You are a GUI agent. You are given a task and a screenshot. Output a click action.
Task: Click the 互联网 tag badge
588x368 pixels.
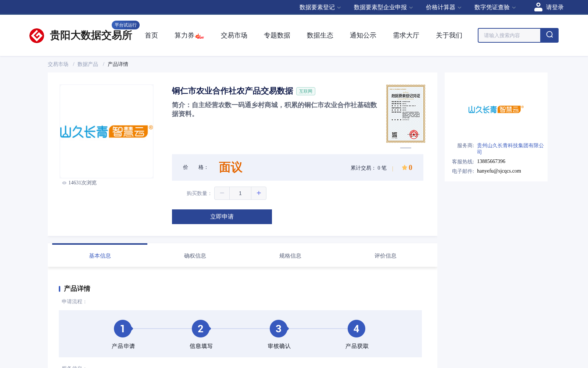pos(306,91)
